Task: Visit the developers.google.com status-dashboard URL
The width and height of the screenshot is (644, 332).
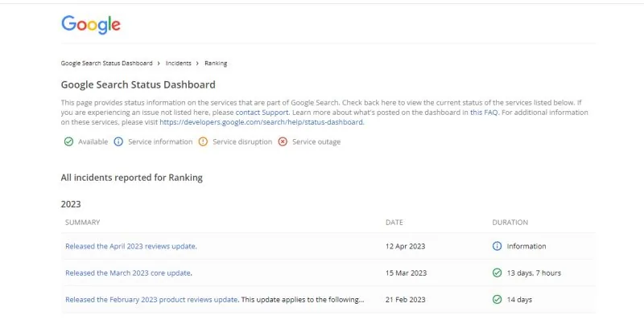Action: click(x=261, y=122)
